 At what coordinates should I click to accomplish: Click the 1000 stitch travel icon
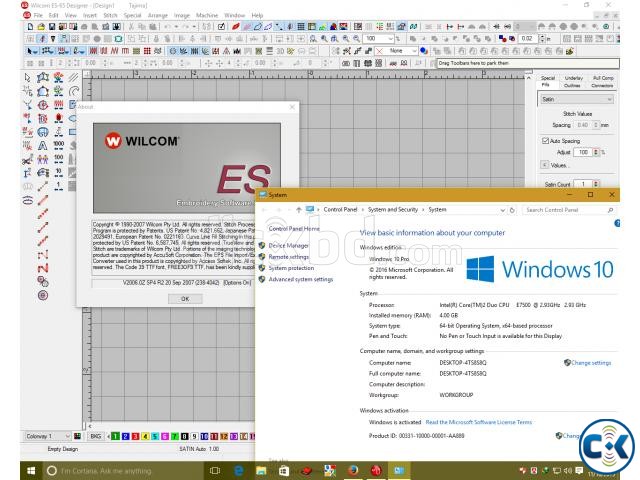58,146
